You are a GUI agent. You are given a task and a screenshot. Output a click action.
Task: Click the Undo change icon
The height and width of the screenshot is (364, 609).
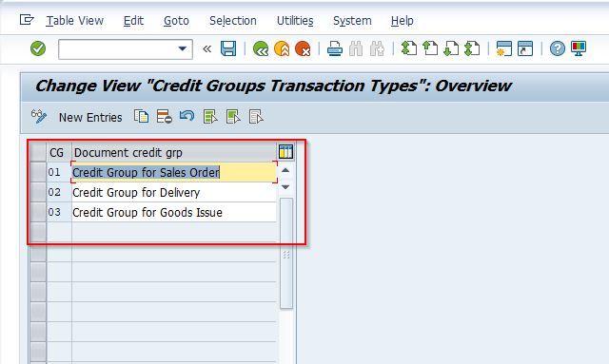point(187,116)
